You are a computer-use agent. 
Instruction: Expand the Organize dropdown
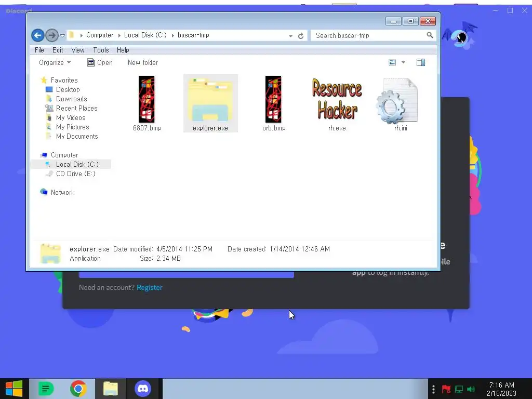(x=55, y=62)
